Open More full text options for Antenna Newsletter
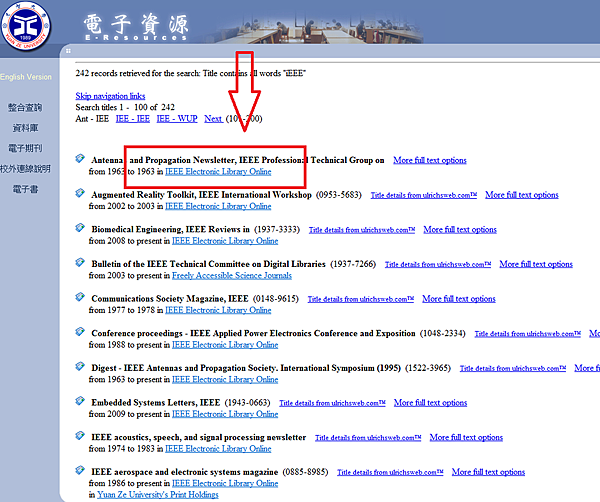Screen dimensions: 600x502 click(430, 160)
